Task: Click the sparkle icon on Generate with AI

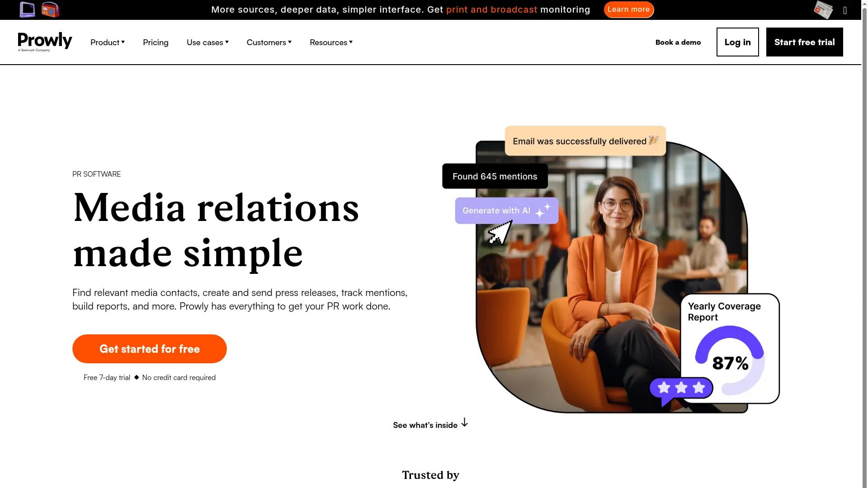Action: click(543, 211)
